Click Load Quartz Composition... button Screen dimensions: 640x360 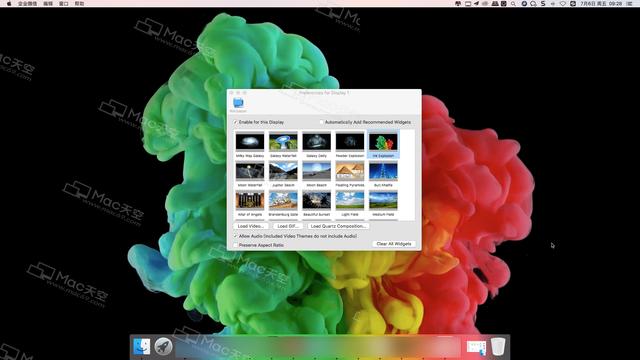click(x=338, y=226)
